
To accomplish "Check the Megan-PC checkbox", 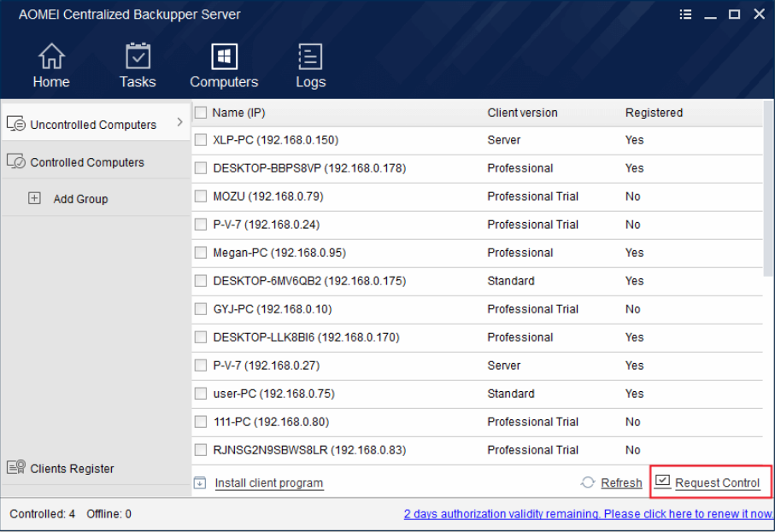I will 201,253.
